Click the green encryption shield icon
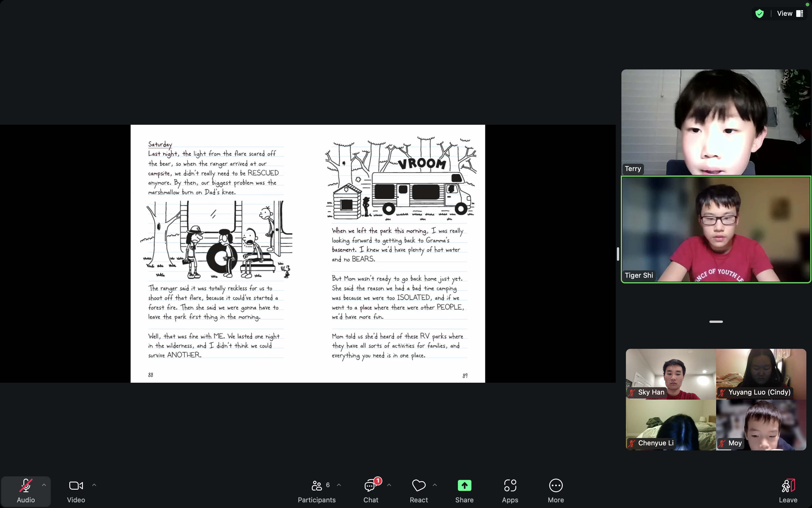The width and height of the screenshot is (812, 508). click(x=760, y=14)
